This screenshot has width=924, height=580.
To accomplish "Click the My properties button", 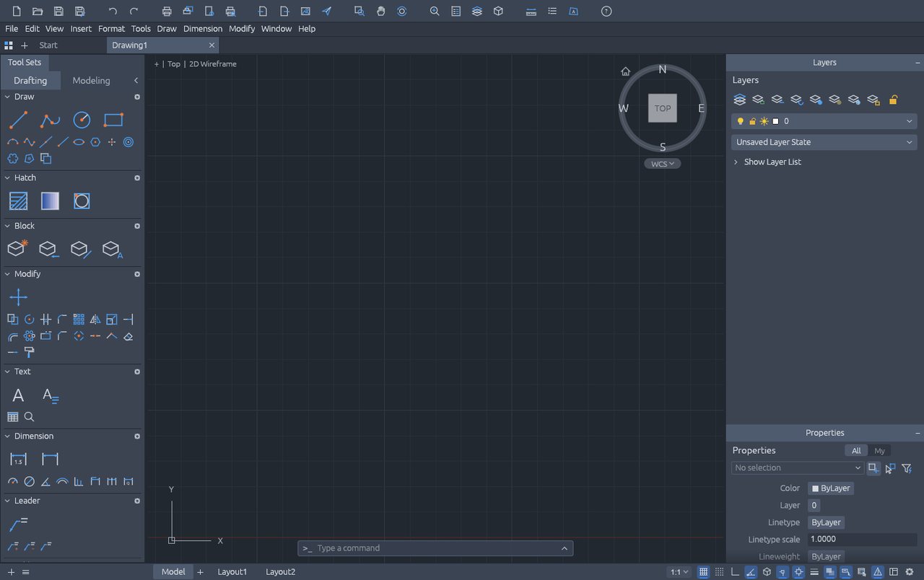I will point(879,450).
